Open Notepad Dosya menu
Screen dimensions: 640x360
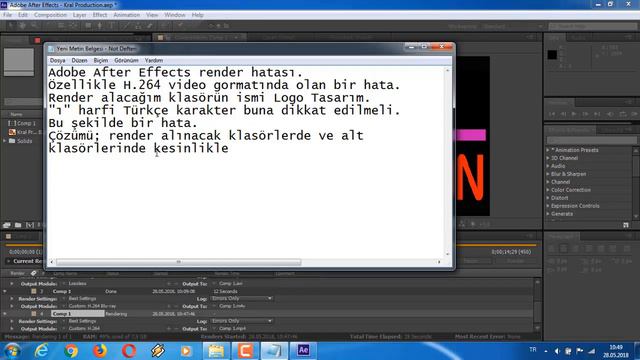pyautogui.click(x=58, y=60)
